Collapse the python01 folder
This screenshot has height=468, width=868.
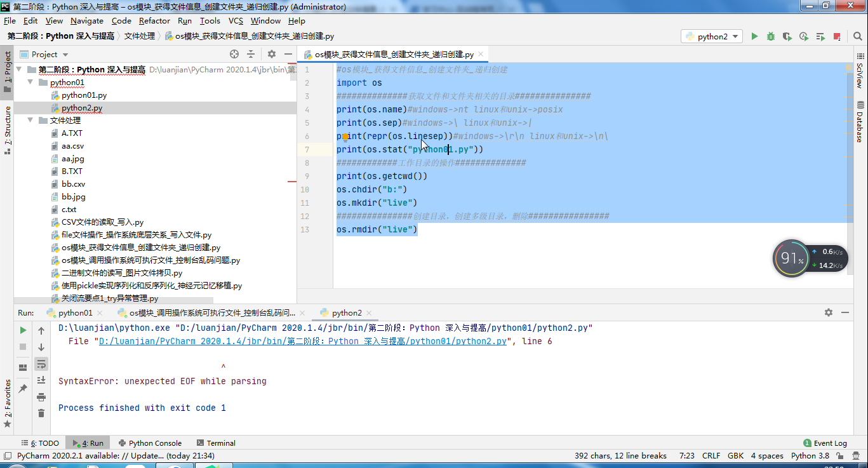(x=30, y=83)
